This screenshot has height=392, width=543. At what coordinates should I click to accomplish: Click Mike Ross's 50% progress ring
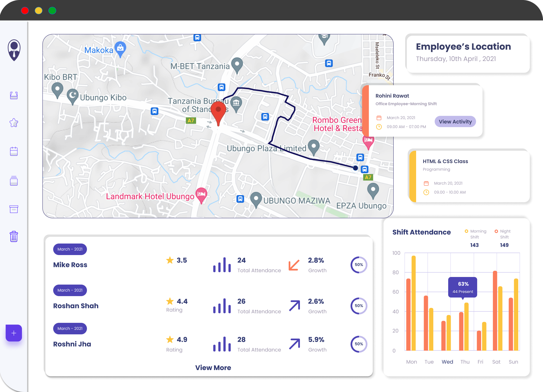(x=359, y=265)
